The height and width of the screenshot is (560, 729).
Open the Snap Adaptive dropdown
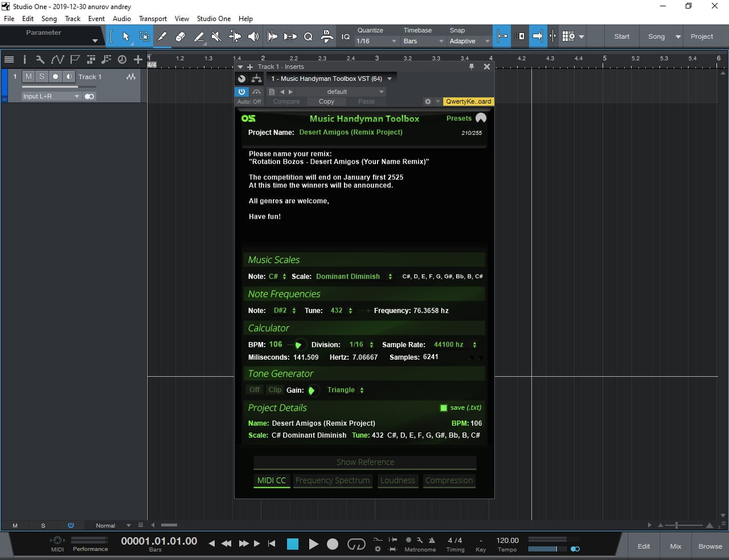[469, 41]
